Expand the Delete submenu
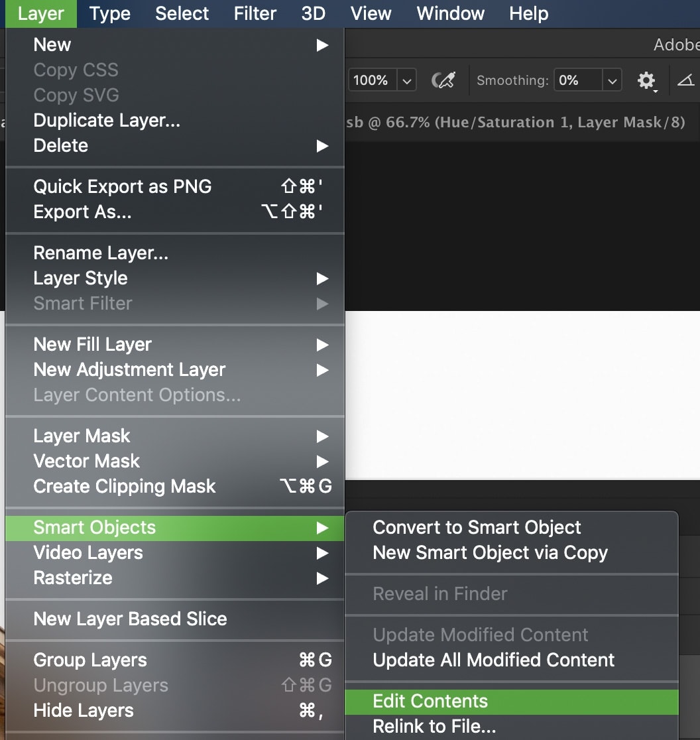Image resolution: width=700 pixels, height=740 pixels. point(175,146)
